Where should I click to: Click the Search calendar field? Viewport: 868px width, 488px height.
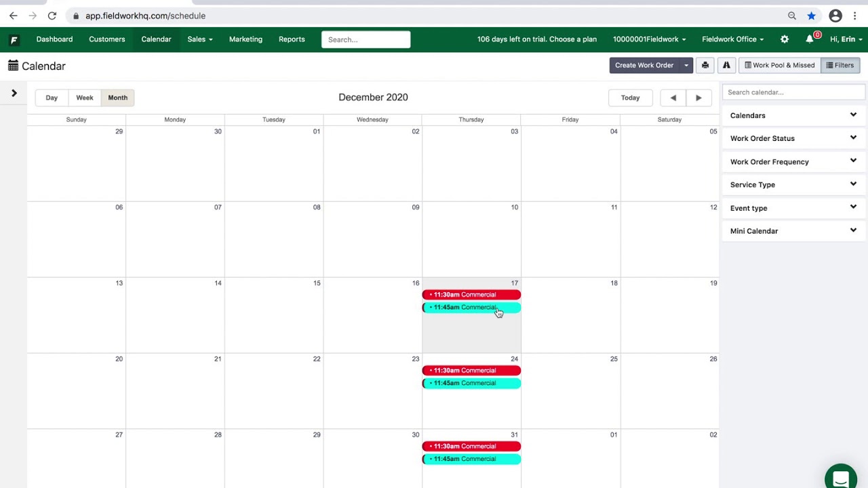793,92
